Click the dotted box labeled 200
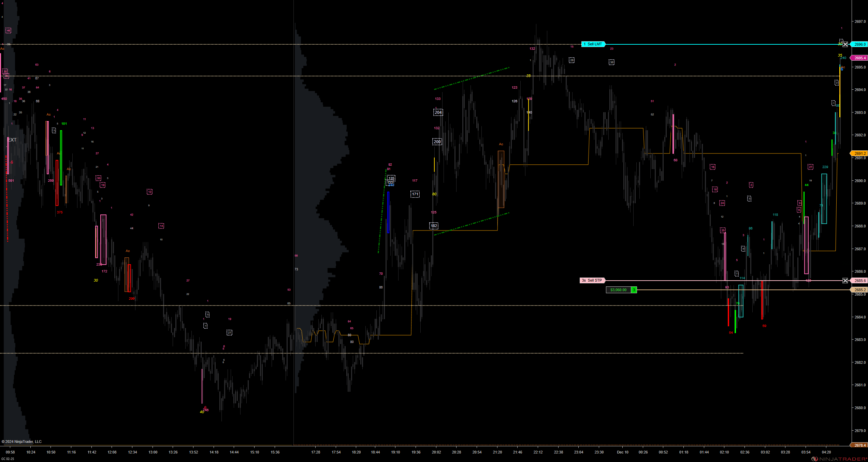 (437, 142)
